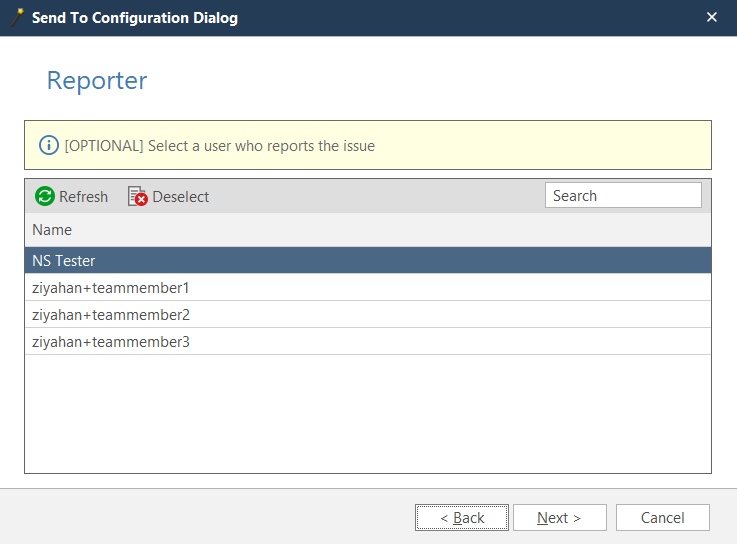Click the dialog title text
Image resolution: width=737 pixels, height=544 pixels.
point(135,18)
